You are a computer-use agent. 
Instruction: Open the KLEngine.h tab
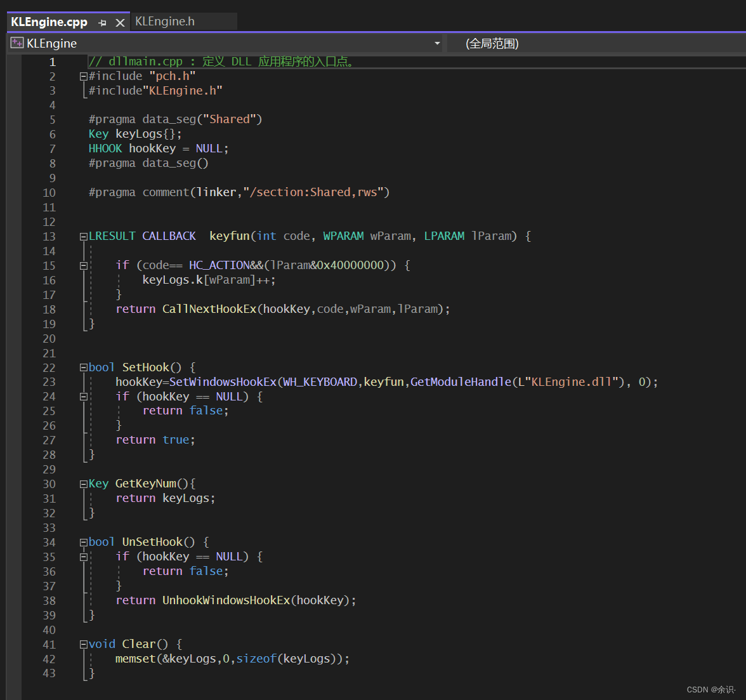coord(165,22)
